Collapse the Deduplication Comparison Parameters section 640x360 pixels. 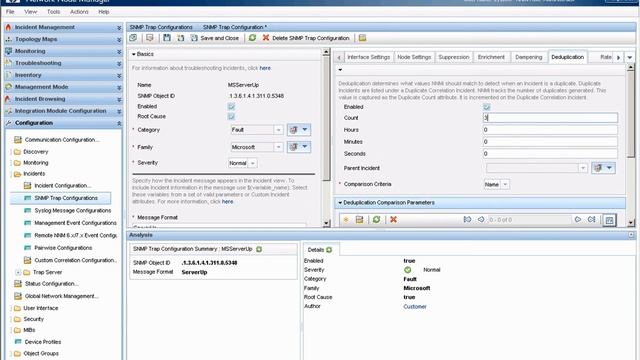pos(340,202)
